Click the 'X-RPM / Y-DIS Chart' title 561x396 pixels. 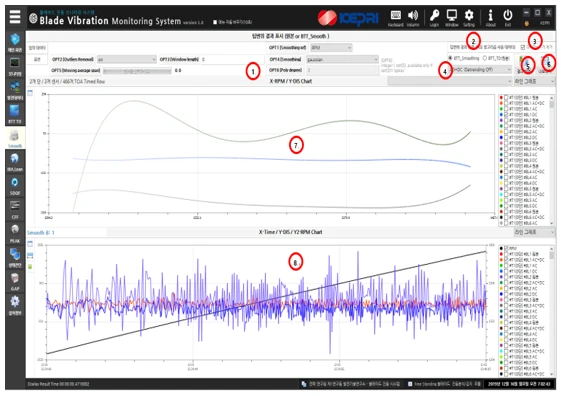[291, 81]
